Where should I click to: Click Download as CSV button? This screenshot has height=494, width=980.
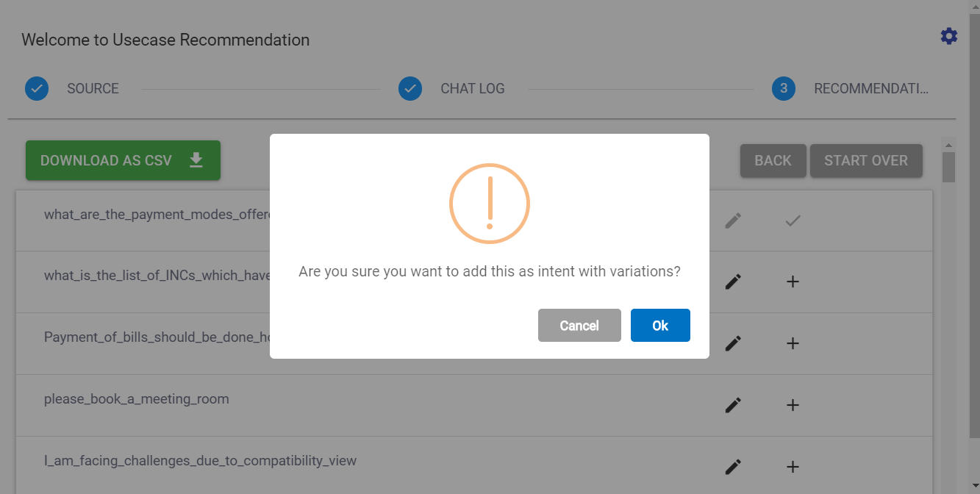click(123, 160)
